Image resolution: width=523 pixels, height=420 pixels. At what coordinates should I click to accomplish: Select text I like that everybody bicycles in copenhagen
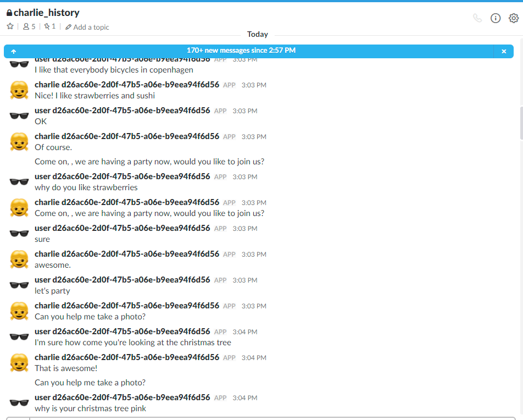(114, 70)
